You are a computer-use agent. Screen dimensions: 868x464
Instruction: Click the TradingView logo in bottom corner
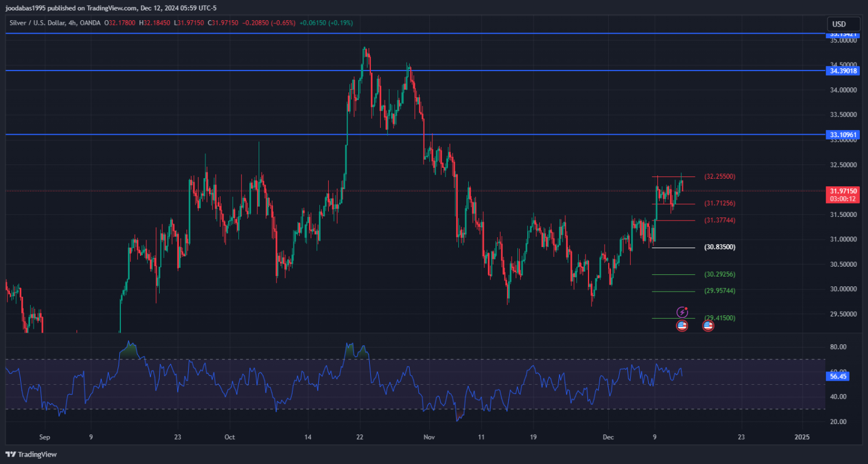pos(31,455)
